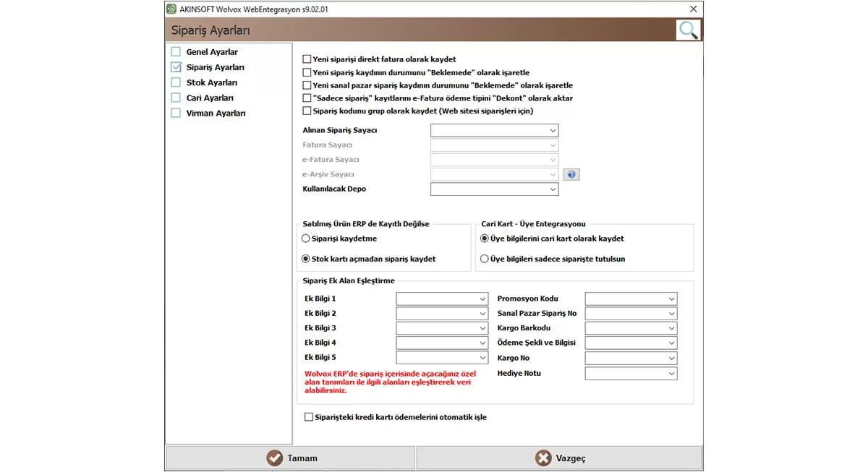Close the WebEntegrasyon window
Viewport: 868px width, 472px height.
[x=693, y=9]
